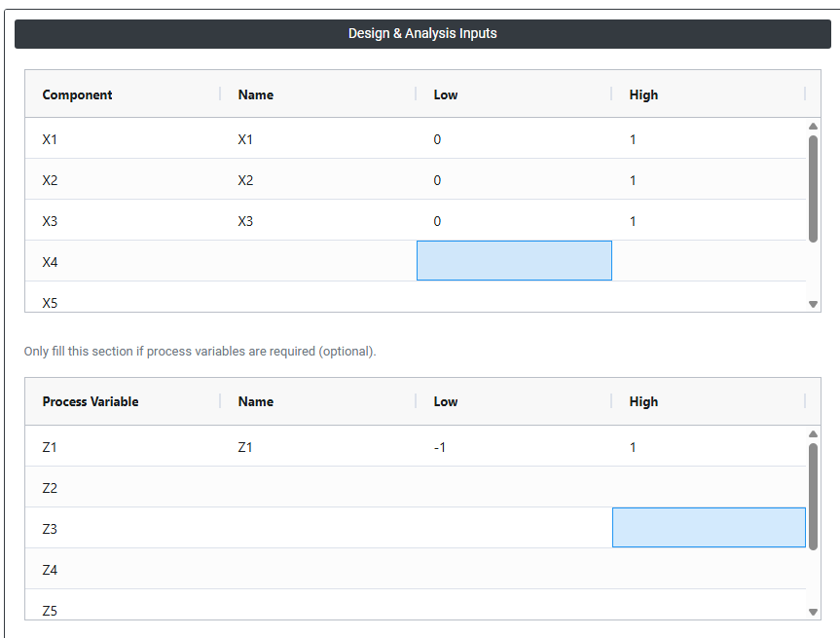Select the empty Name cell for X4
Viewport: 840px width, 638px height.
click(317, 262)
